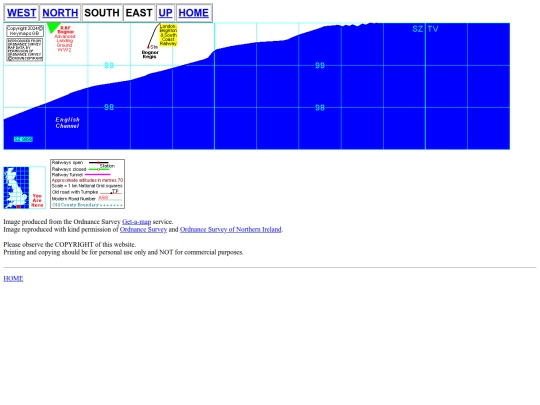Open HOME from the top navigation bar
This screenshot has width=540, height=405.
(x=194, y=13)
